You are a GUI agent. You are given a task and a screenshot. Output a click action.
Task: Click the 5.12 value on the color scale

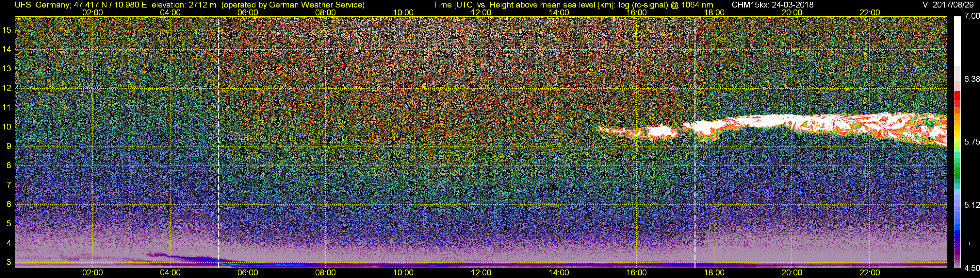(x=972, y=205)
